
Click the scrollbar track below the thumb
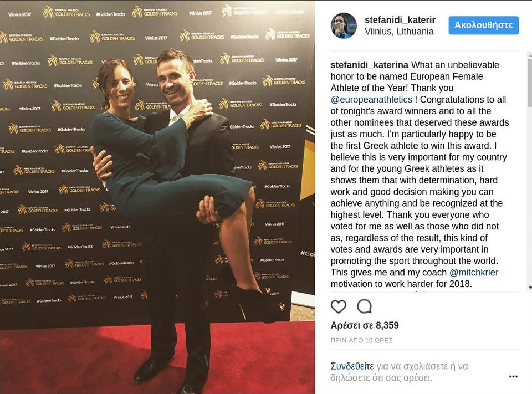[530, 196]
